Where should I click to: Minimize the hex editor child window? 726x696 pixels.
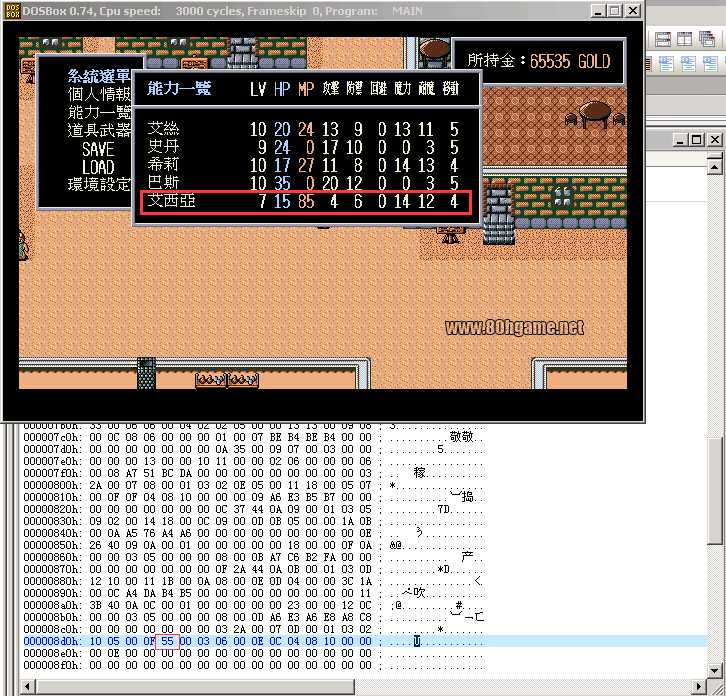click(680, 139)
